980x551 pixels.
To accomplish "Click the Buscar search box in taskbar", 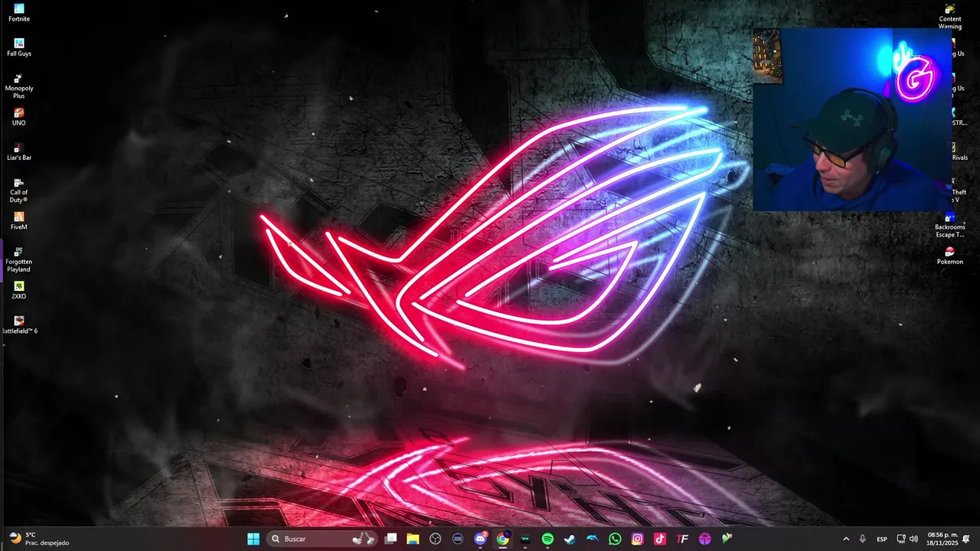I will click(x=323, y=539).
